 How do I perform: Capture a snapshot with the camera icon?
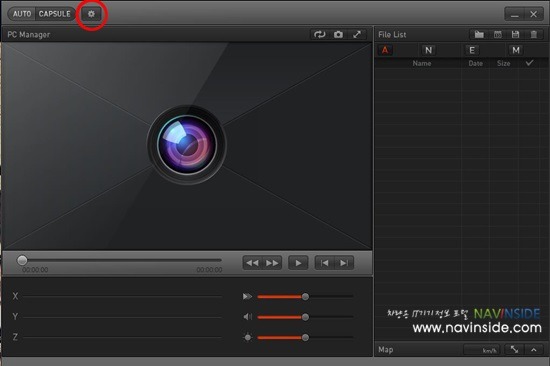338,34
